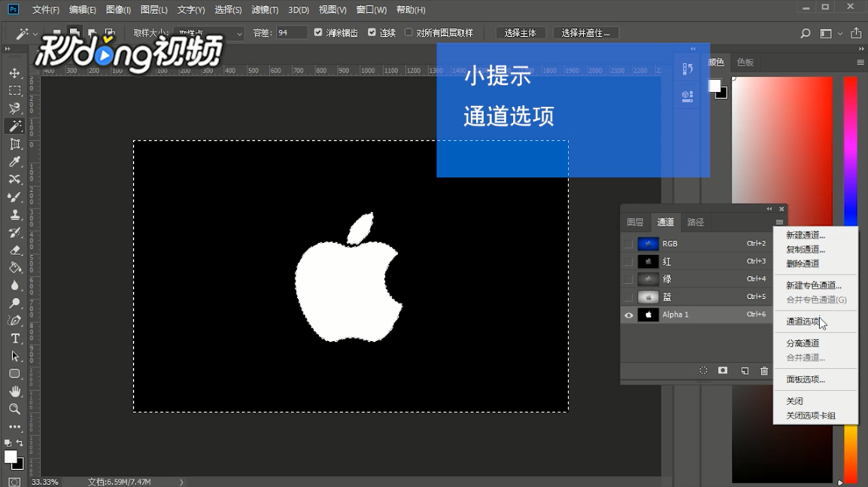
Task: Load channel as selection icon
Action: (x=703, y=370)
